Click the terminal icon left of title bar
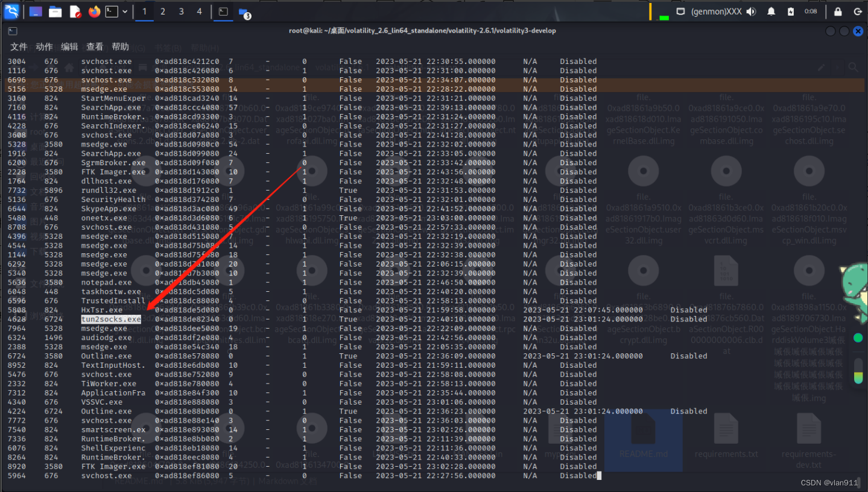 coord(13,31)
